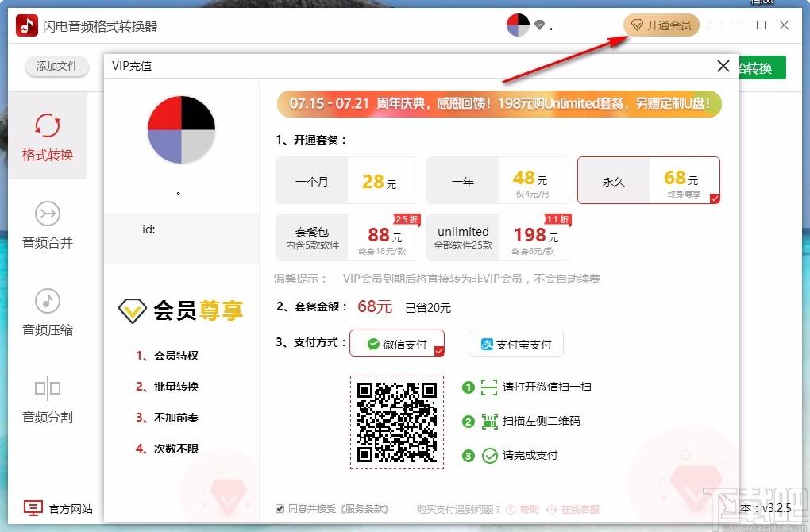Select 1、会员特权 benefit item

[167, 356]
